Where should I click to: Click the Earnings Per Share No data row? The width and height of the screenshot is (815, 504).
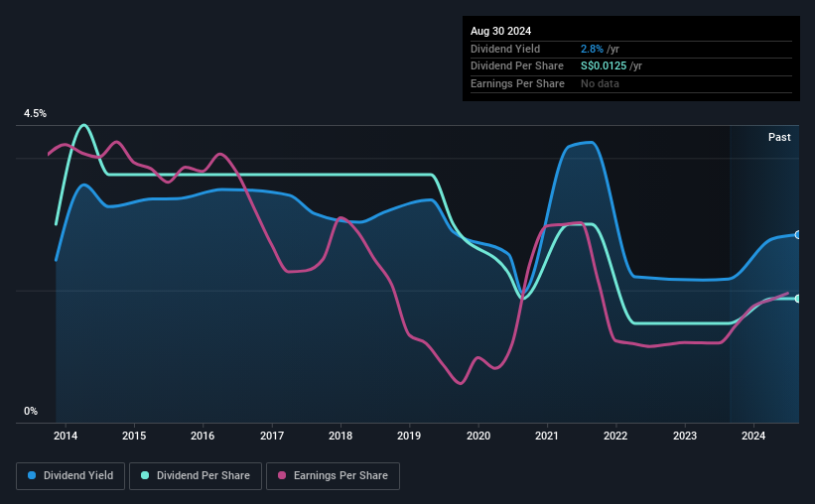click(631, 83)
